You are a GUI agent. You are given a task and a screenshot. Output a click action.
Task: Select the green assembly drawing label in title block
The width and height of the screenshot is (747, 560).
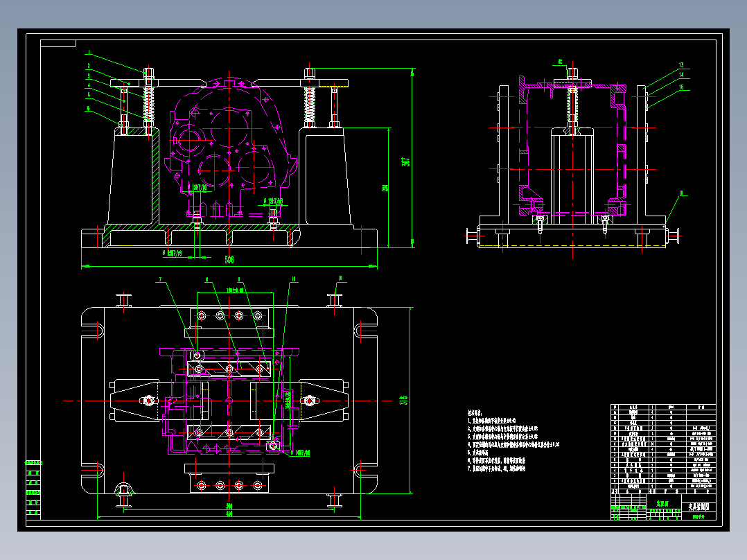coord(662,503)
